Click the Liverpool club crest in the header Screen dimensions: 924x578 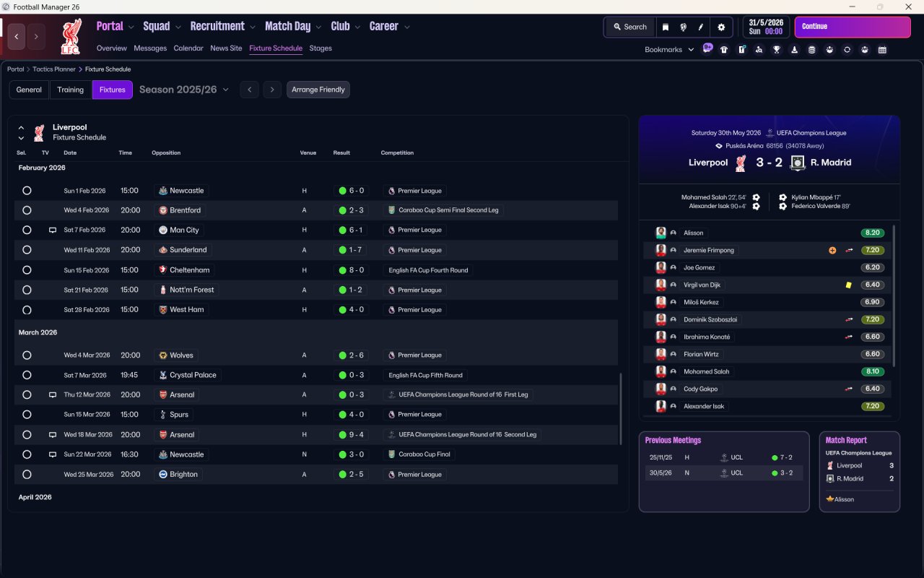[71, 37]
